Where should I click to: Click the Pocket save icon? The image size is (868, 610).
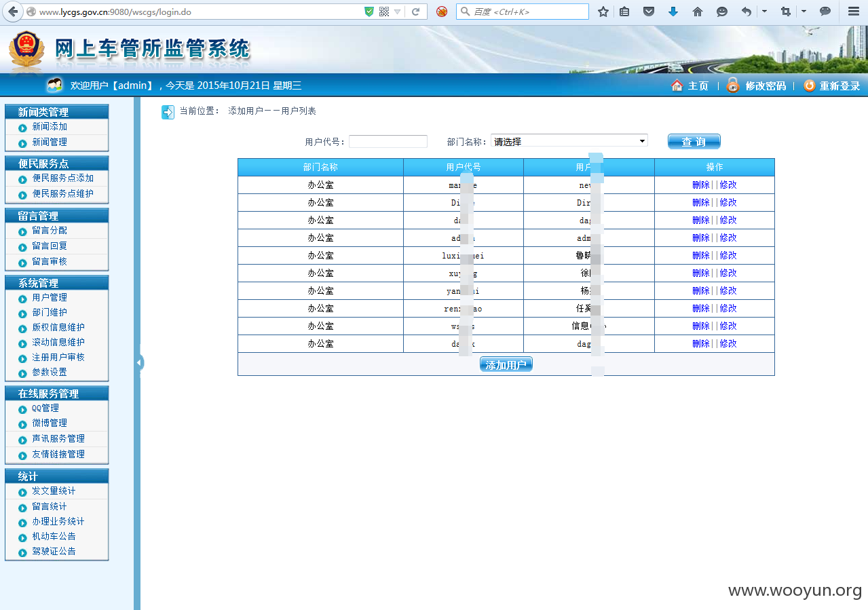coord(649,12)
